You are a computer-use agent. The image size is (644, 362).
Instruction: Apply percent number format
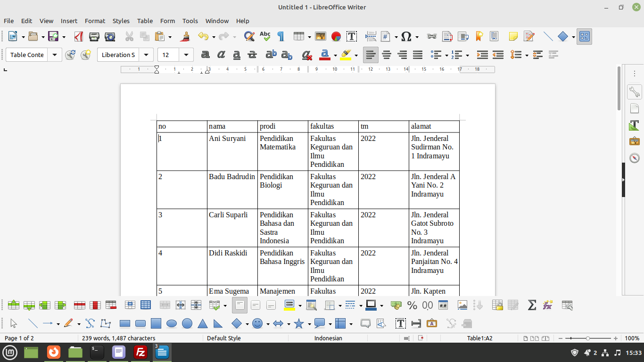[x=412, y=305]
